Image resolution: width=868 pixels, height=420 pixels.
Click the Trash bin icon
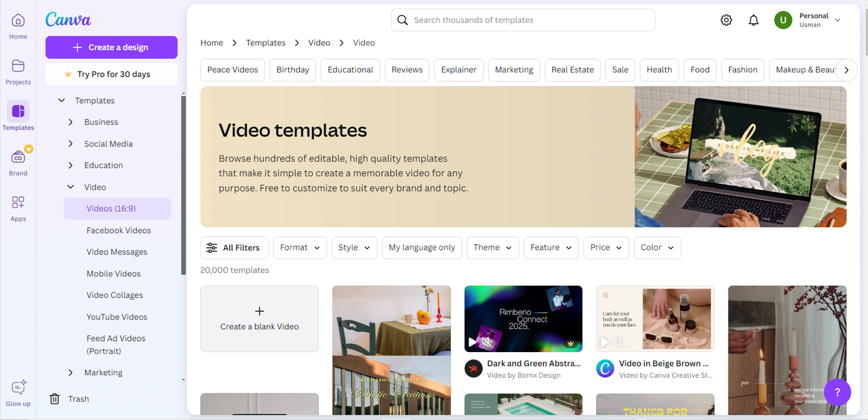tap(55, 399)
